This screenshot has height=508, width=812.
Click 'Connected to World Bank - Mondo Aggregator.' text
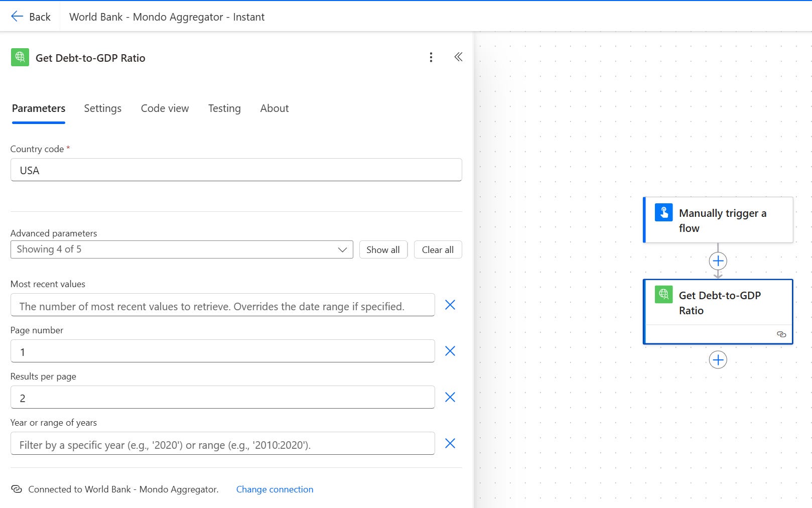123,489
